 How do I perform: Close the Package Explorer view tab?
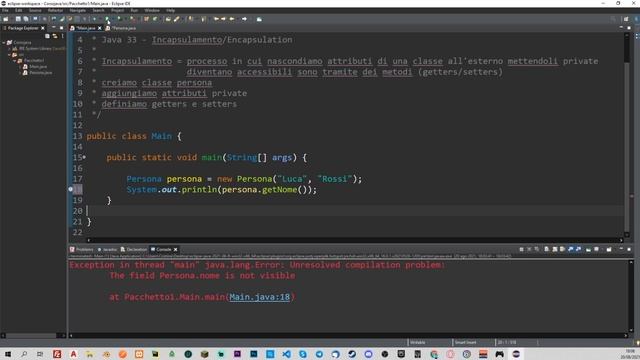coord(43,28)
